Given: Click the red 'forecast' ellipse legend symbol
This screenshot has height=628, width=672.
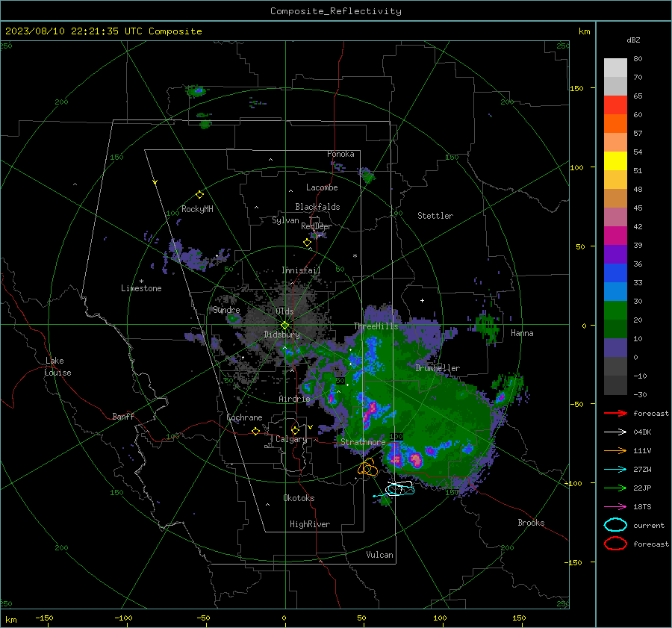Looking at the screenshot, I should (x=615, y=544).
